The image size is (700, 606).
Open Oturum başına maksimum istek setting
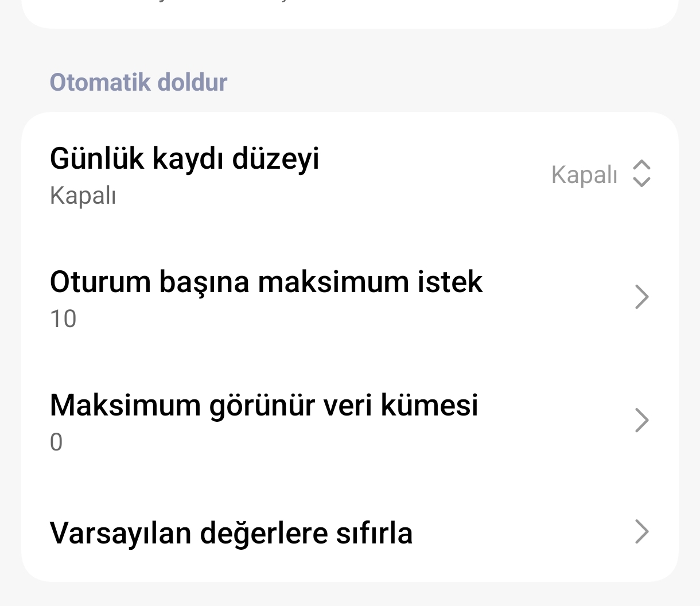(350, 298)
